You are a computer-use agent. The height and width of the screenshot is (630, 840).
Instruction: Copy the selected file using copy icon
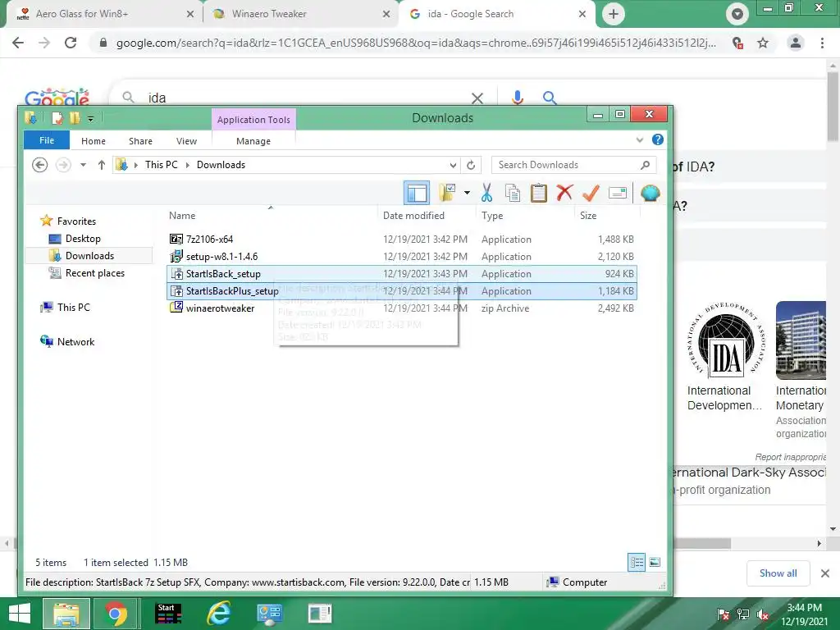513,193
